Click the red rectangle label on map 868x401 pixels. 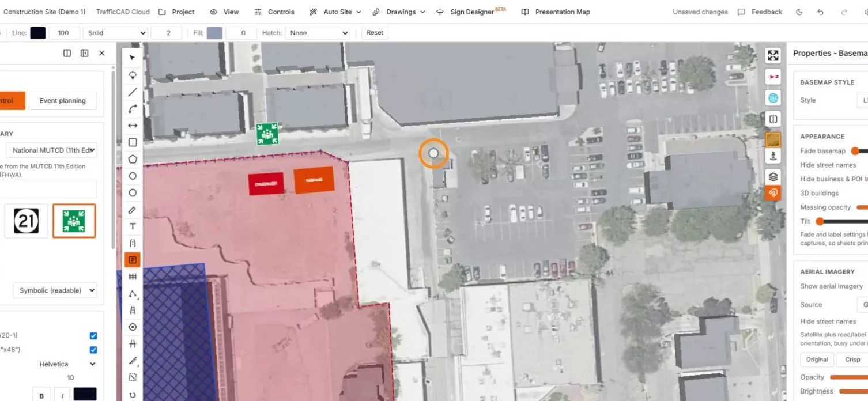point(266,184)
